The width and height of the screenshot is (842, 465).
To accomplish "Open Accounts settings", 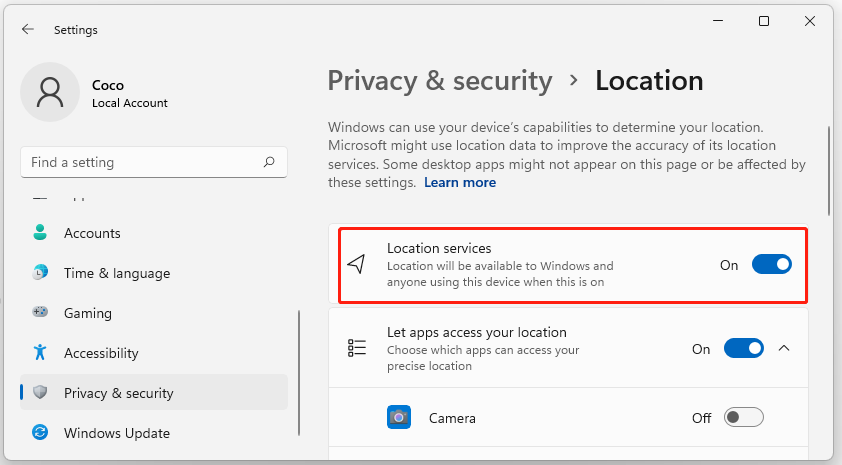I will 154,233.
